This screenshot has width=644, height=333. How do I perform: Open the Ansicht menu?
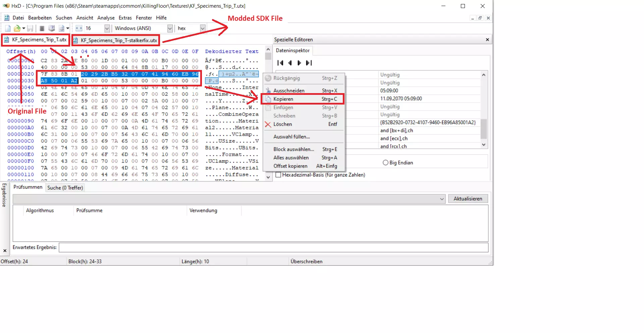point(85,18)
